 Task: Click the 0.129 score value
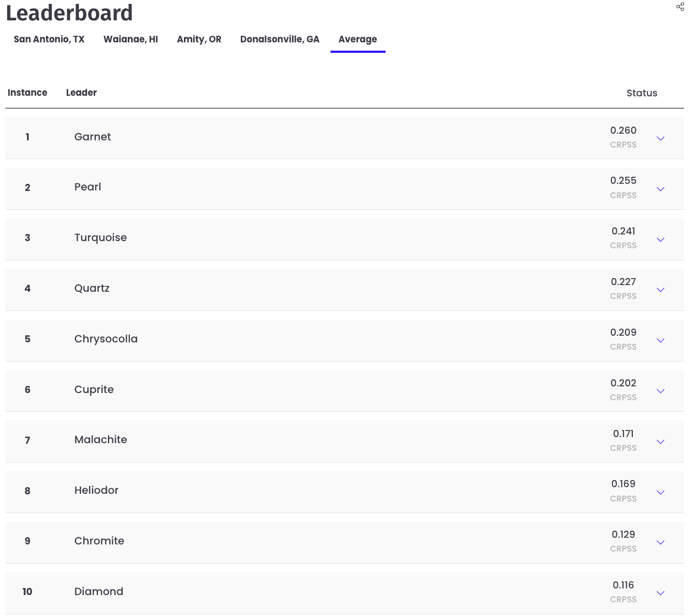pyautogui.click(x=623, y=535)
